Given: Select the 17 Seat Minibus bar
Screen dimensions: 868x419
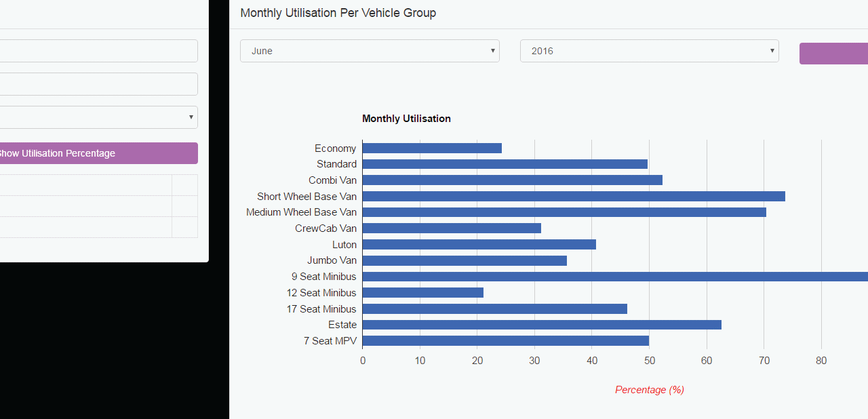Looking at the screenshot, I should point(495,309).
